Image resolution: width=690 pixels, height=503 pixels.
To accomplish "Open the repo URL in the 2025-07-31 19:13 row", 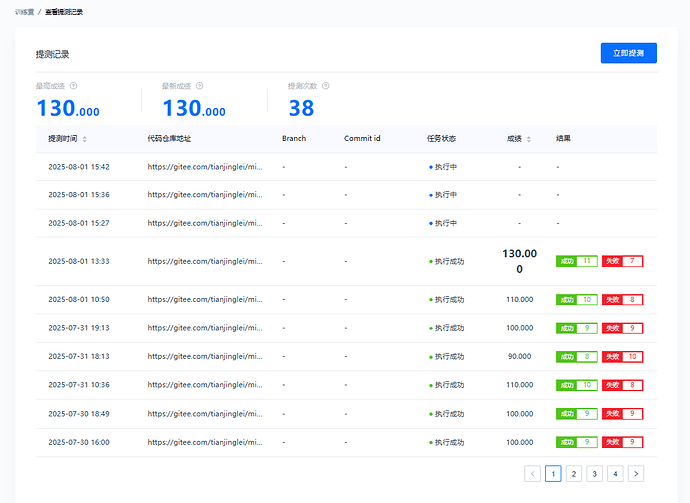I will [205, 328].
